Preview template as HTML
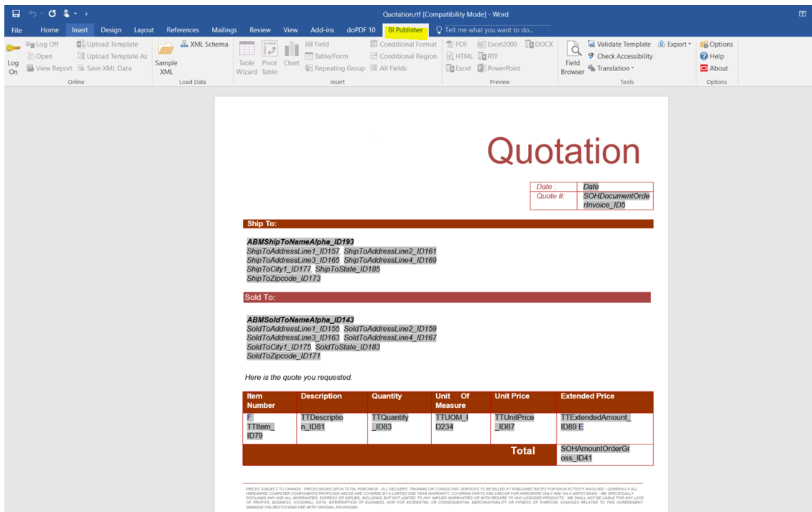The width and height of the screenshot is (812, 512). click(459, 57)
